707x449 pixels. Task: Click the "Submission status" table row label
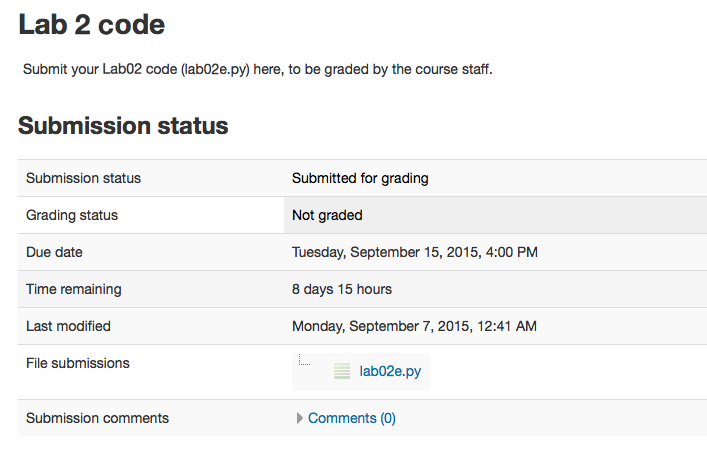83,178
